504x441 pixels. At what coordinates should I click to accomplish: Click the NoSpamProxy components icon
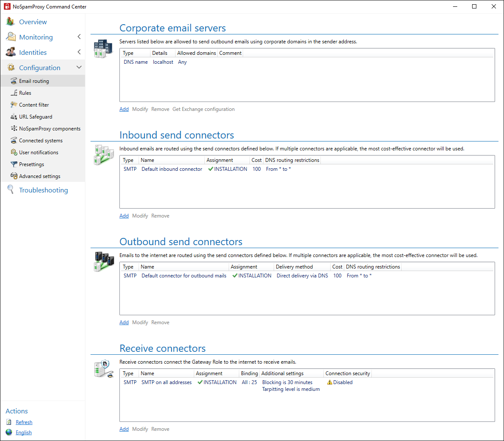point(14,128)
